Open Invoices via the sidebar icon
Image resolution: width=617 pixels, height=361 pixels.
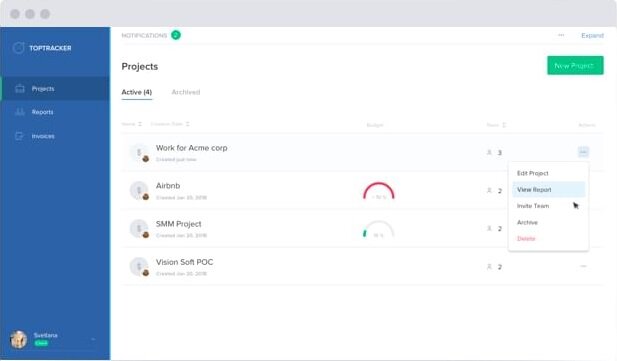pyautogui.click(x=20, y=136)
